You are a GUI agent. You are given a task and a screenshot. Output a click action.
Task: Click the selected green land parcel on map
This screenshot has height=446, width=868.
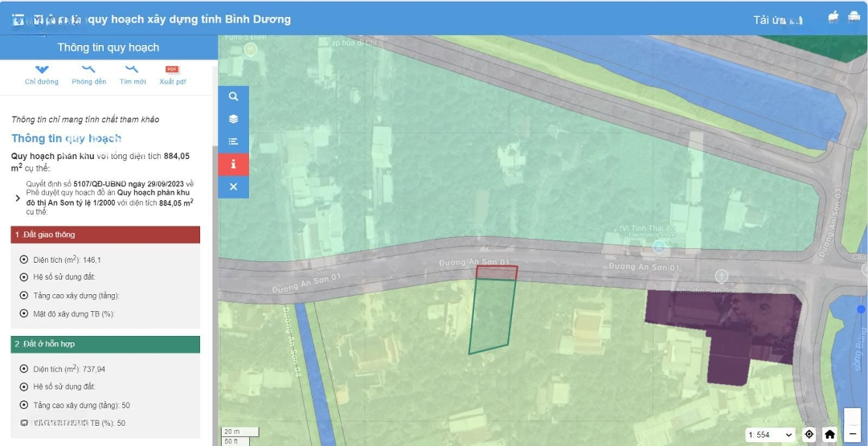[492, 316]
